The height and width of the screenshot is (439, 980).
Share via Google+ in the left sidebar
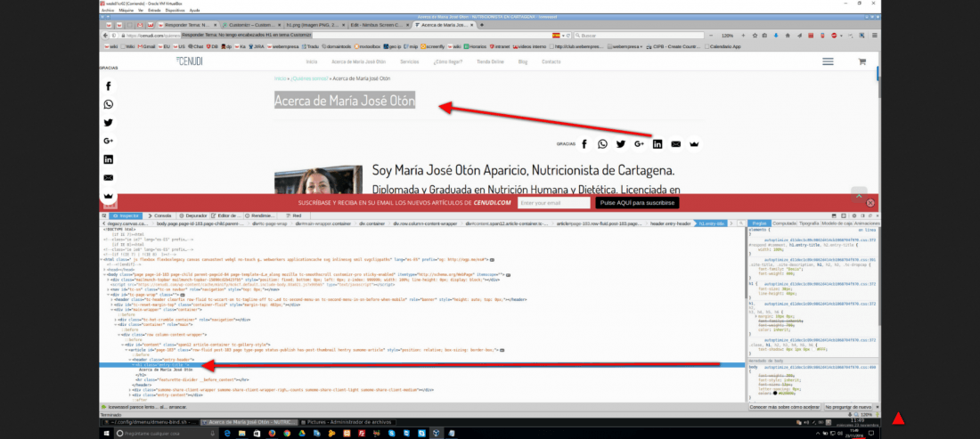(109, 141)
